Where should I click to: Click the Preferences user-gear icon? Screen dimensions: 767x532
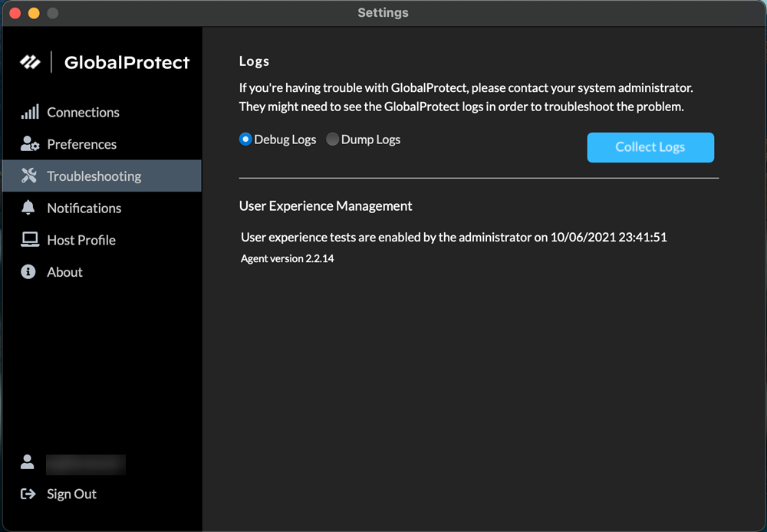click(x=29, y=144)
